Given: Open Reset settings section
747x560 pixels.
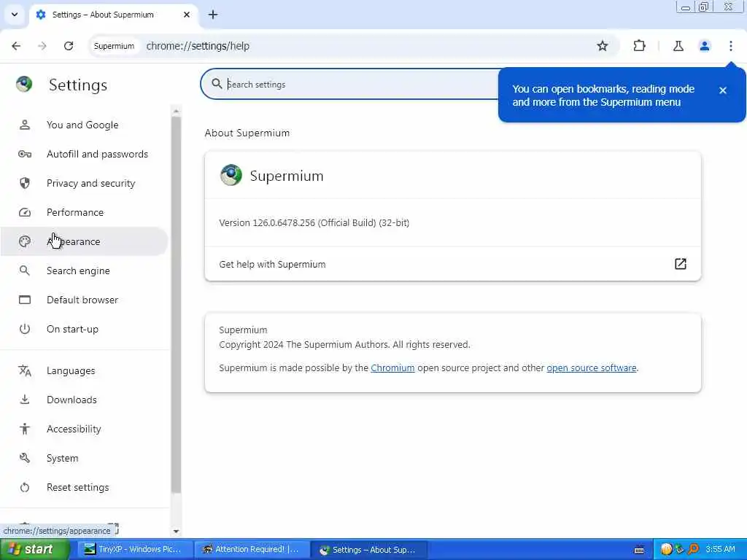Looking at the screenshot, I should point(84,487).
